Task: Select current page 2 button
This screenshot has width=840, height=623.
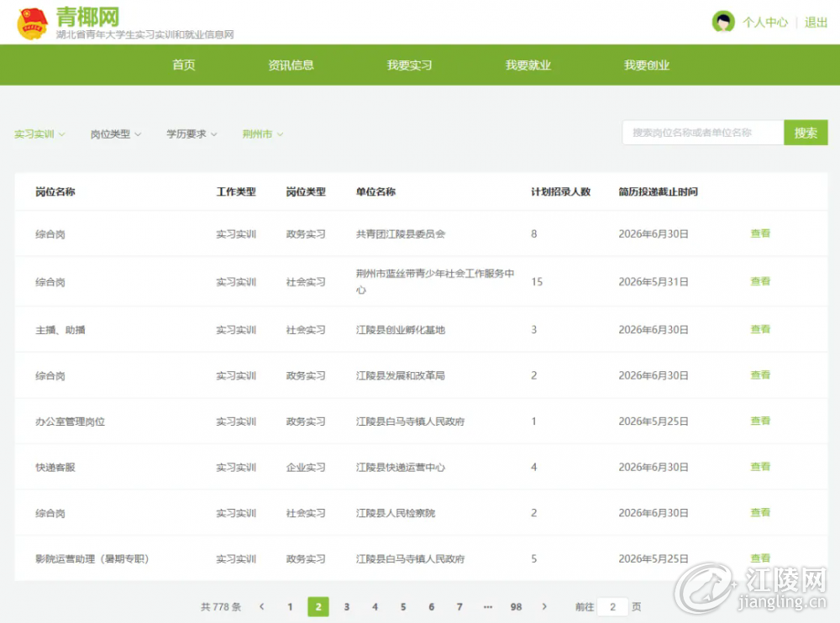Action: click(x=318, y=607)
